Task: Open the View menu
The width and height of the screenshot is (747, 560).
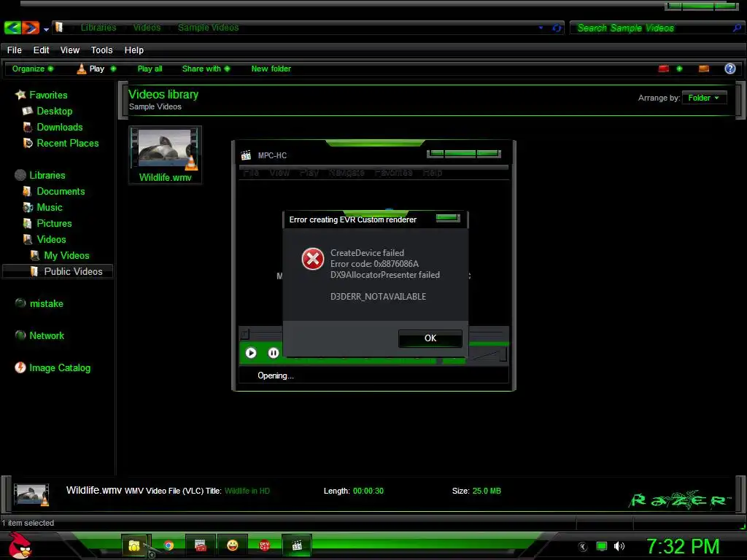Action: (x=69, y=50)
